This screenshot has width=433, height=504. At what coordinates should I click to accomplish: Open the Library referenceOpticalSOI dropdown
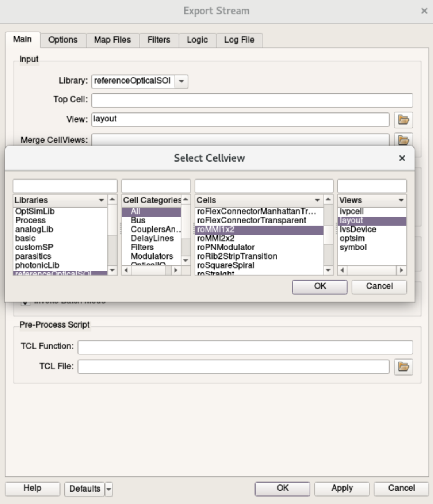(181, 81)
